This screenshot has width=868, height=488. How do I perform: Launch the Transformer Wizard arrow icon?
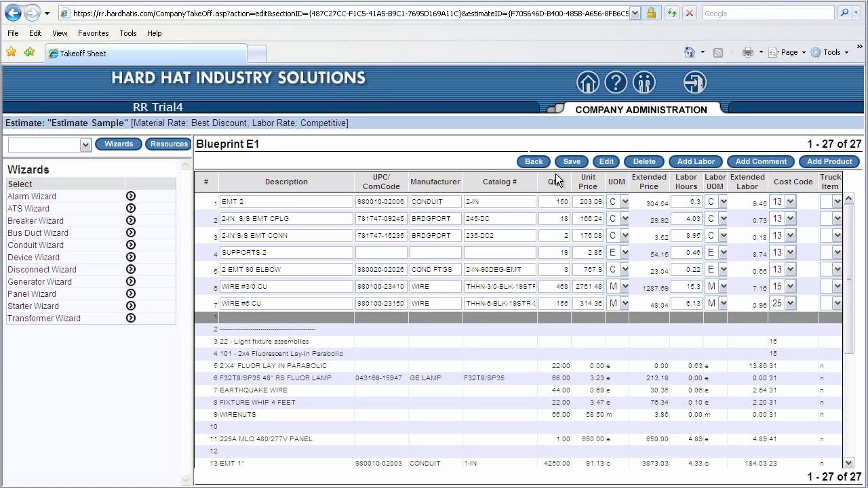coord(131,318)
